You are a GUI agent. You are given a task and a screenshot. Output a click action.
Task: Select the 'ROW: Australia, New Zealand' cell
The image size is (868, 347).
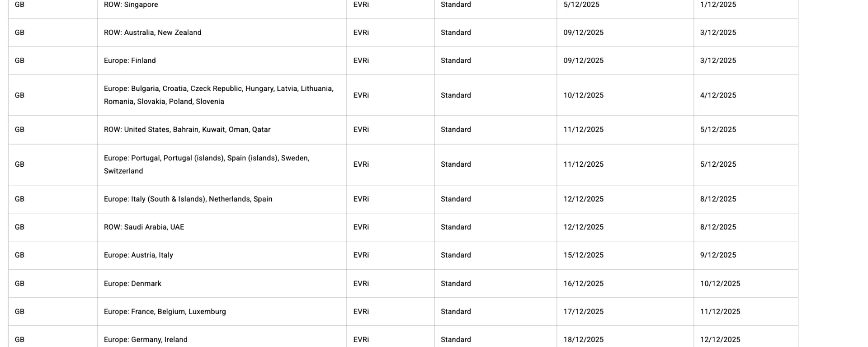click(x=153, y=33)
